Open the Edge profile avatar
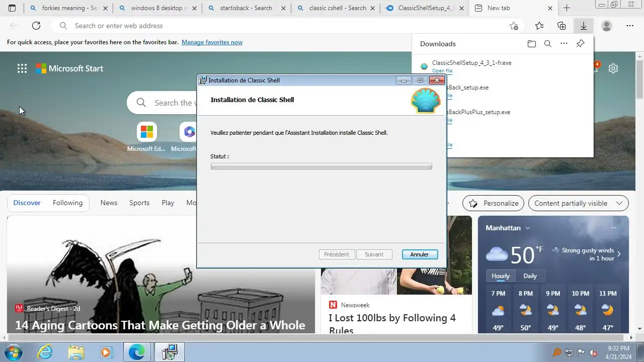This screenshot has width=644, height=362. click(x=607, y=26)
